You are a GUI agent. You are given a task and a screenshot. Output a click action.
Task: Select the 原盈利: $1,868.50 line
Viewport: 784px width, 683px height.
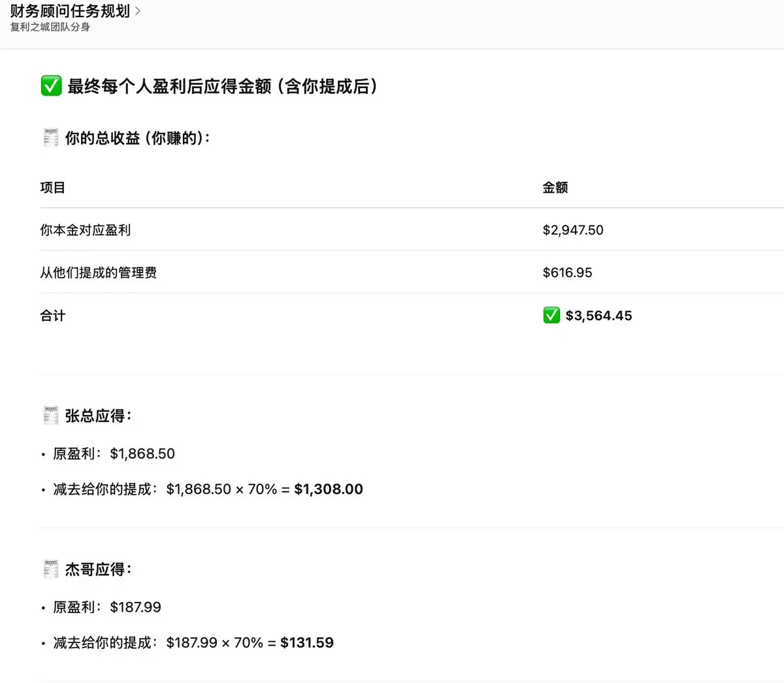point(114,454)
